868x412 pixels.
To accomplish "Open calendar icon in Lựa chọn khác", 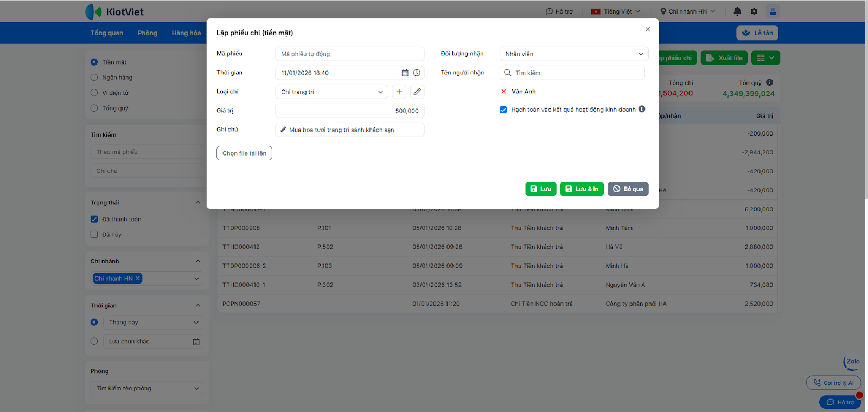I will click(196, 342).
